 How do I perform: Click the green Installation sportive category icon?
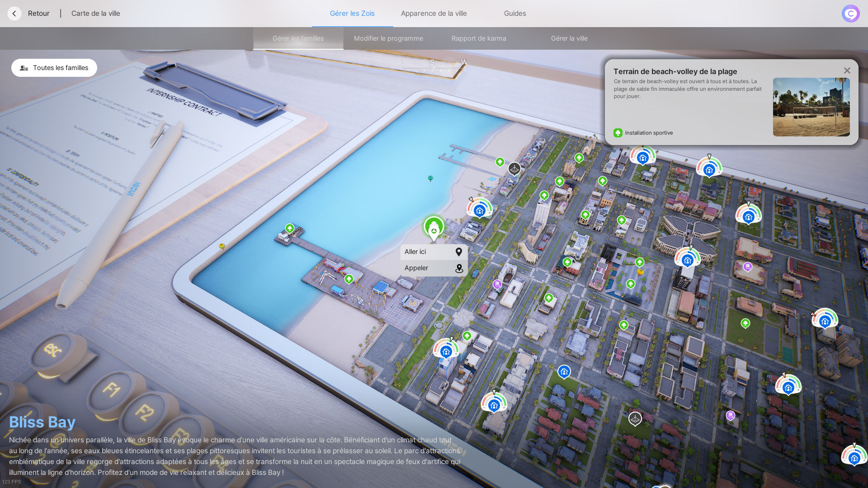pos(618,133)
